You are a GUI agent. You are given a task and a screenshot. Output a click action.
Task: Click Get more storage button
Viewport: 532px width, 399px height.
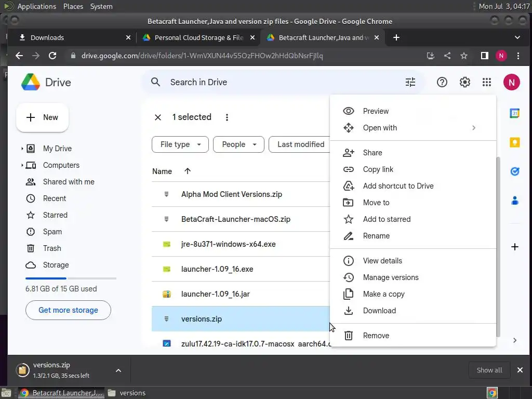(68, 310)
